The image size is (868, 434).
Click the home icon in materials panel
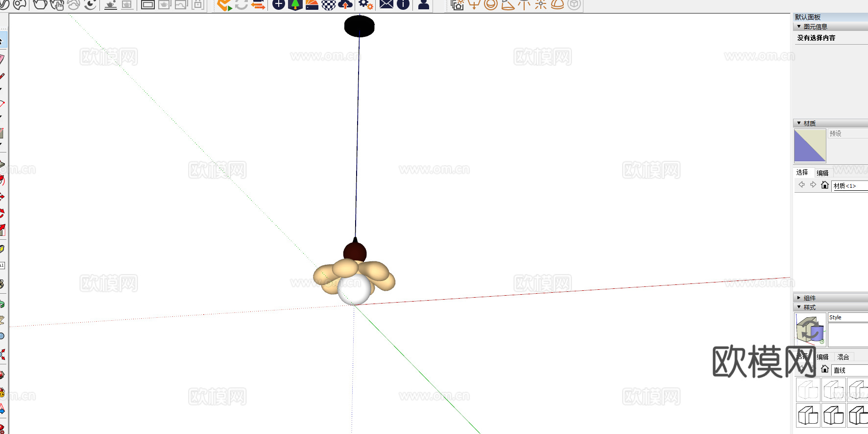coord(825,185)
